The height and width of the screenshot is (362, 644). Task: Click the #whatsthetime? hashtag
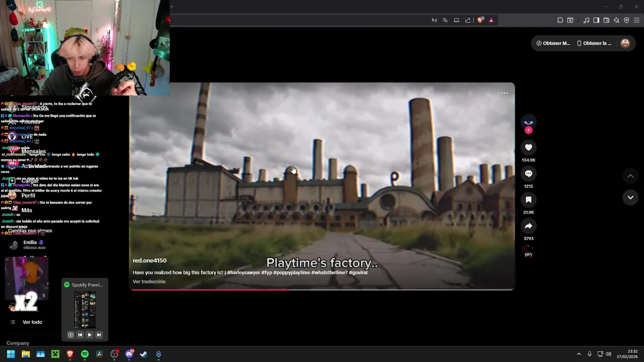(330, 273)
